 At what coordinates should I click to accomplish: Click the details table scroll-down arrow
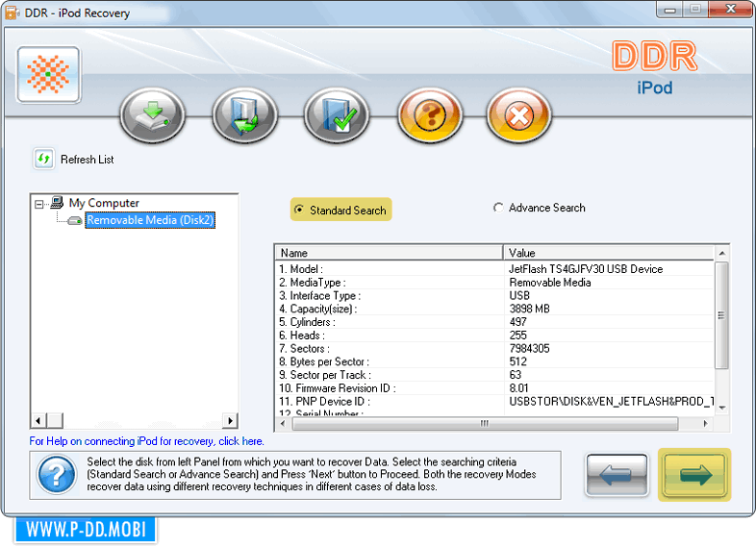721,408
